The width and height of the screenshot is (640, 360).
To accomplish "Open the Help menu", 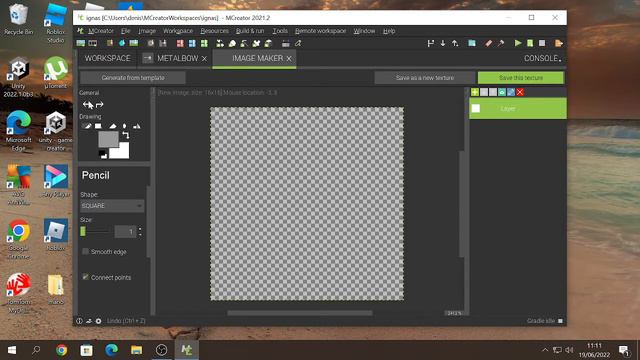I will coord(389,31).
